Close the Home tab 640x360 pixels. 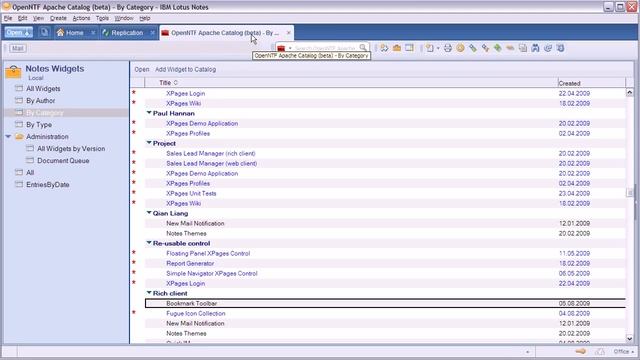pos(93,33)
